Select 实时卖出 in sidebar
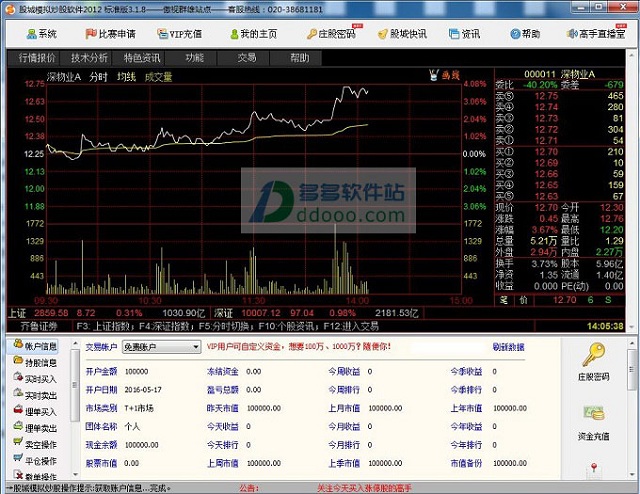The height and width of the screenshot is (494, 640). click(x=34, y=395)
